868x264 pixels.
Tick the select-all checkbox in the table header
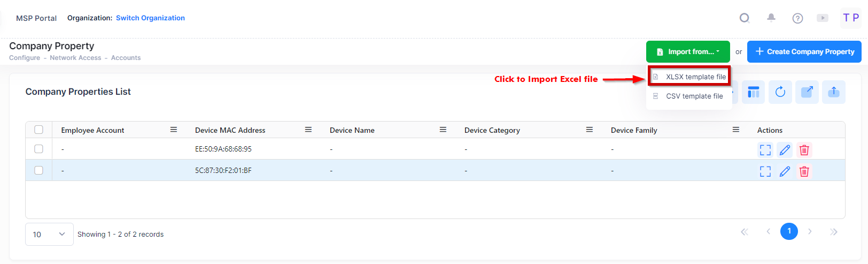(38, 130)
